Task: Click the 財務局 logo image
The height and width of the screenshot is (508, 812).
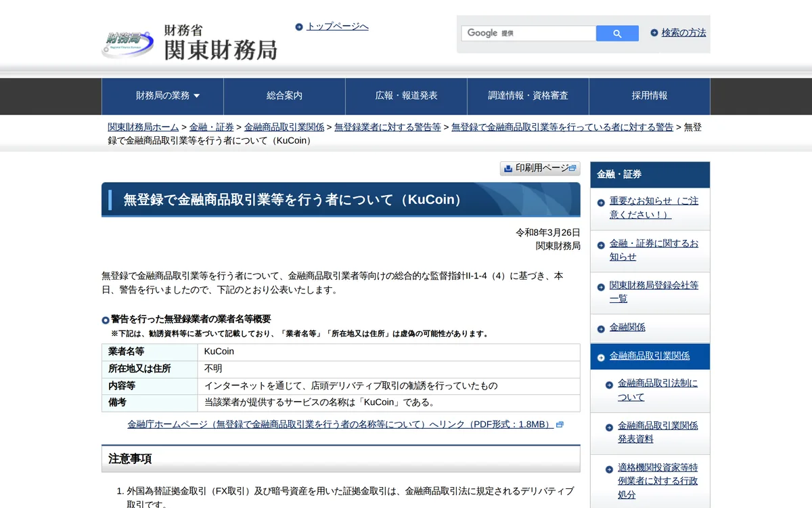Action: coord(128,45)
